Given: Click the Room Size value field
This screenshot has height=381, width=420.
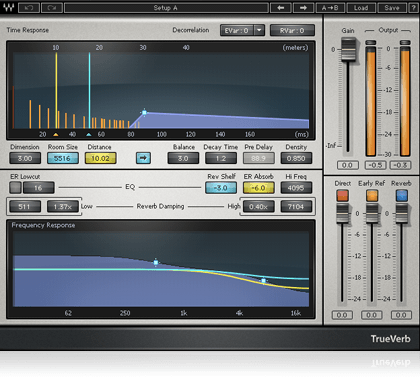Looking at the screenshot, I should point(63,158).
